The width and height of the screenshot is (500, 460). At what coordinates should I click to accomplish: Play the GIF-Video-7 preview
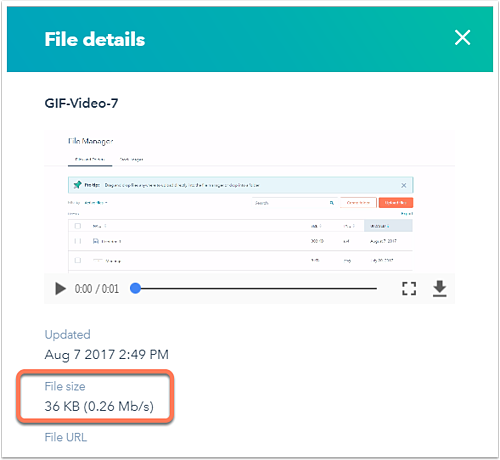pyautogui.click(x=60, y=289)
